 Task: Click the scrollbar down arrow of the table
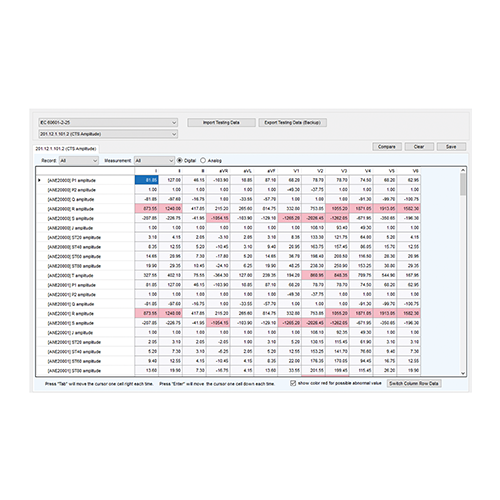pyautogui.click(x=463, y=373)
